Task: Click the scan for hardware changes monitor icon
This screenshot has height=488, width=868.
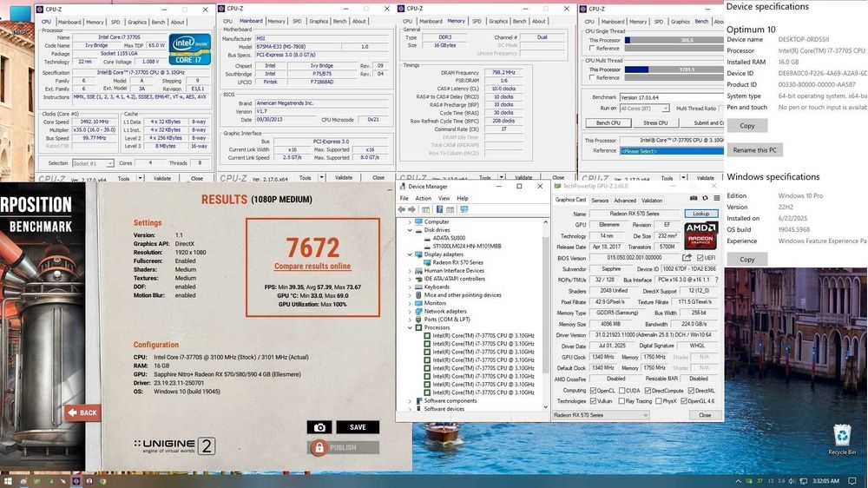Action: tap(464, 209)
